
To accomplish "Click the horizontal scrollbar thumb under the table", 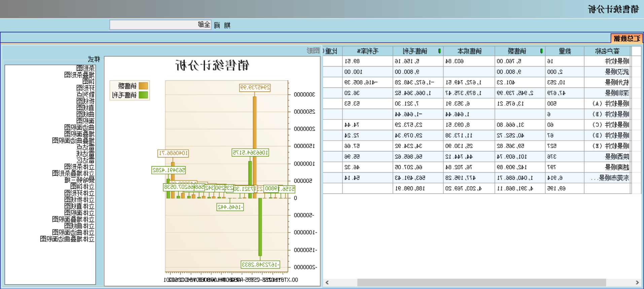I will coord(481,283).
